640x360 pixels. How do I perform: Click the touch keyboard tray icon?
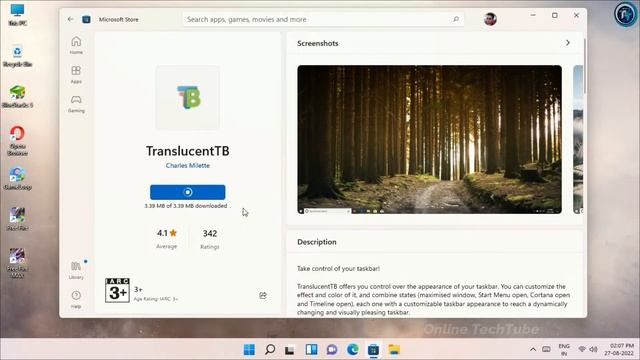(547, 349)
